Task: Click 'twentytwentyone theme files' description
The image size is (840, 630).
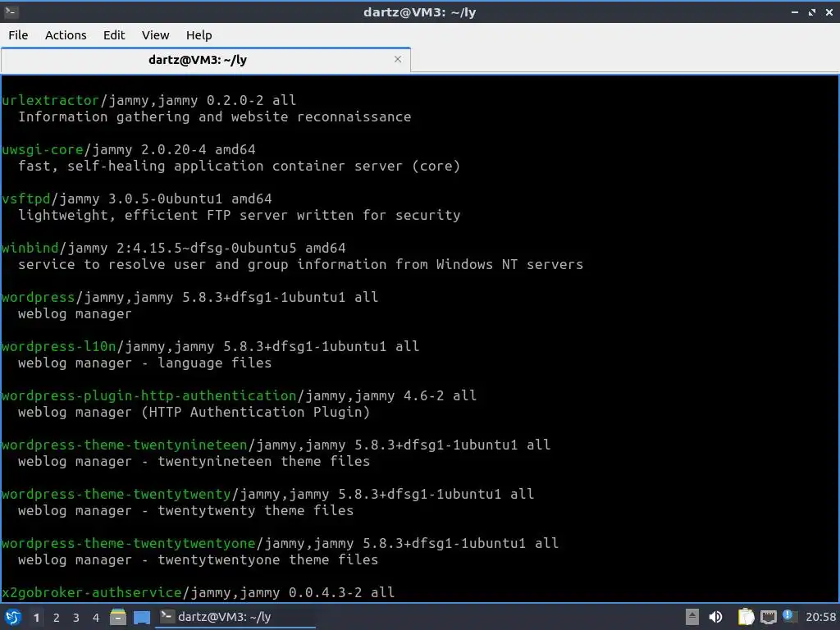Action: [x=268, y=560]
